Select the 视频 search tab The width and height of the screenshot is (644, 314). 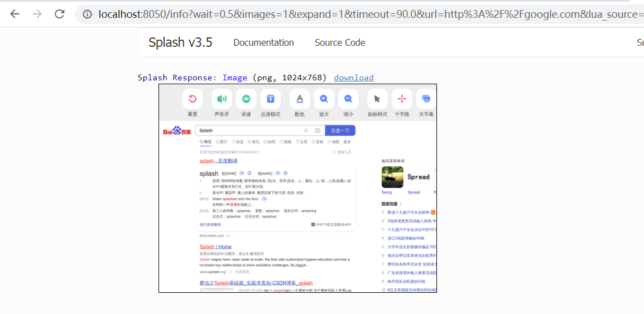click(x=286, y=142)
